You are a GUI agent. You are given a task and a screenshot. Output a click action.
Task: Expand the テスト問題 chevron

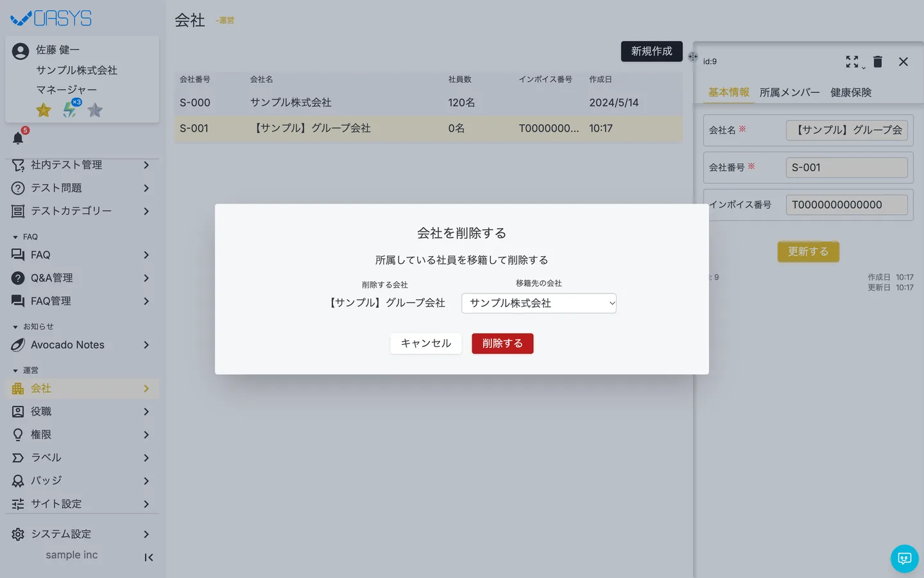[146, 188]
